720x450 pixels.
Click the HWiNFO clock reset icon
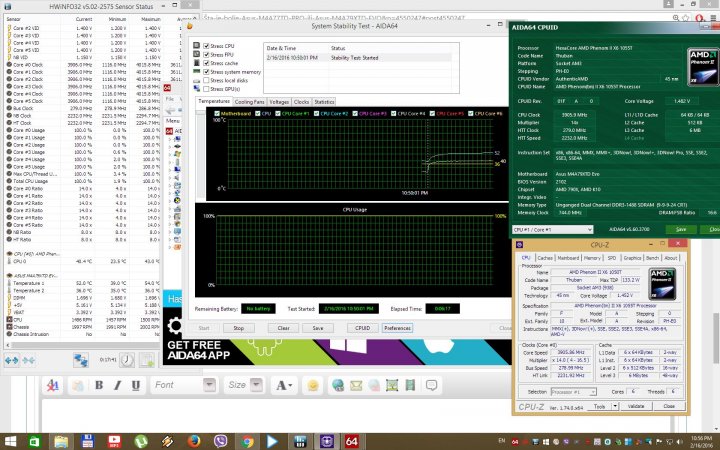point(127,360)
